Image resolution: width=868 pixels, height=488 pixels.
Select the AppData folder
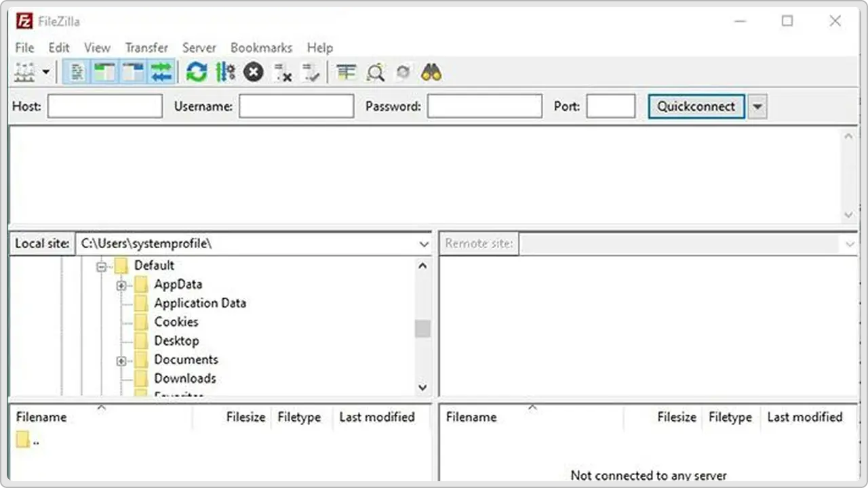click(x=178, y=284)
